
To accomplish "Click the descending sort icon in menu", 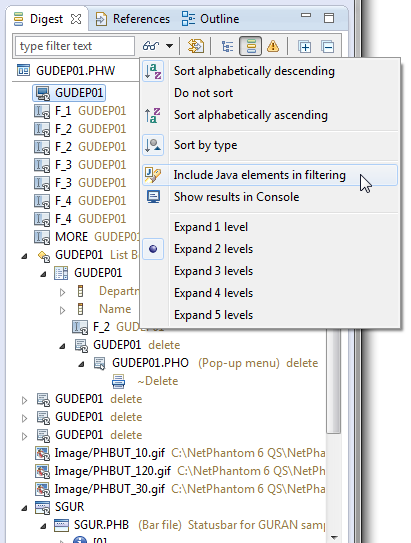I will [x=153, y=71].
